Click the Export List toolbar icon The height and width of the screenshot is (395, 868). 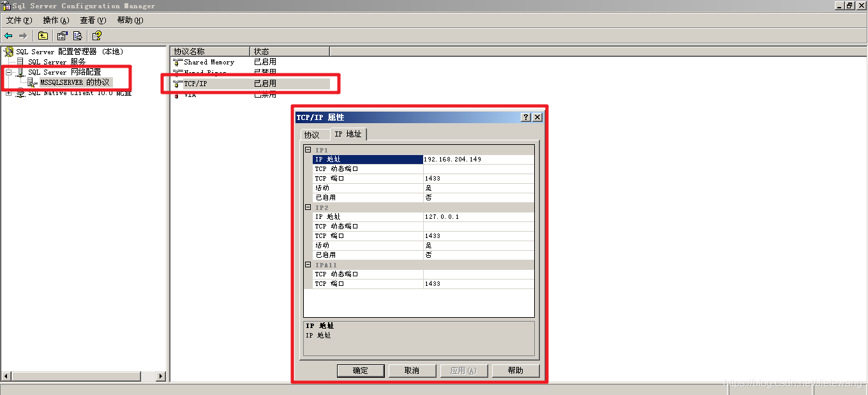click(x=78, y=36)
